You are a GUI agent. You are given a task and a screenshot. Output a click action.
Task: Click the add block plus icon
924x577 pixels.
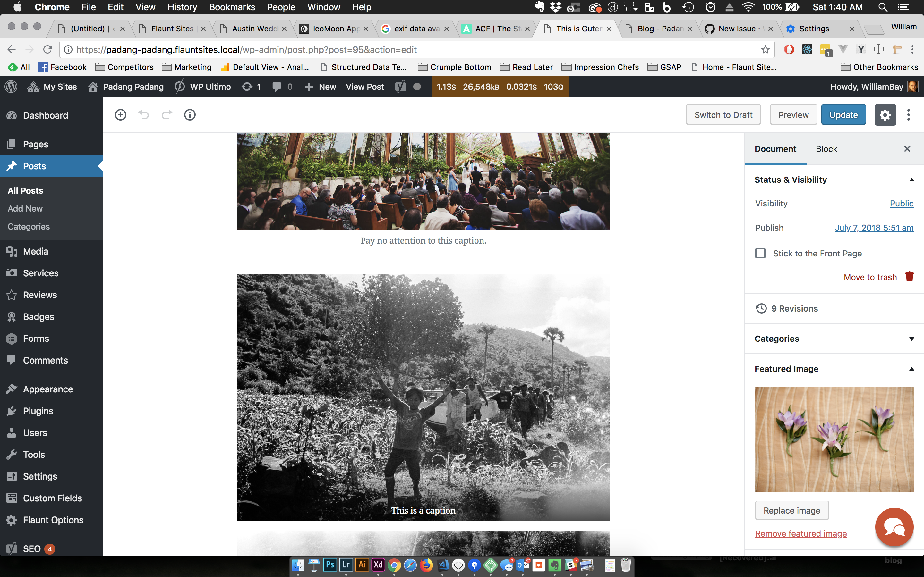pyautogui.click(x=120, y=114)
